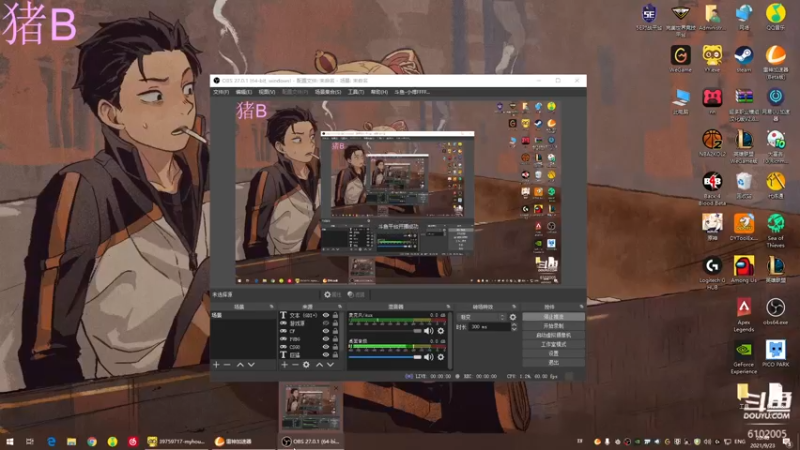Mute the microphone/Aux speaker icon
The image size is (800, 450).
429,331
